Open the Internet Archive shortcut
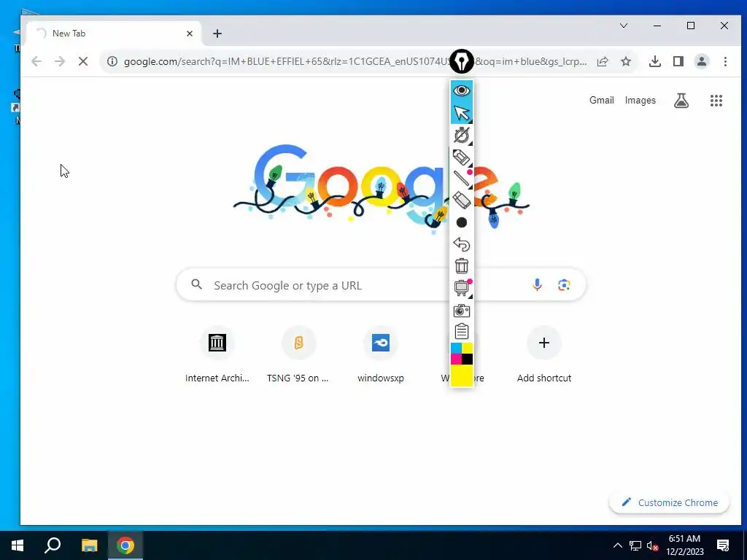 coord(217,355)
